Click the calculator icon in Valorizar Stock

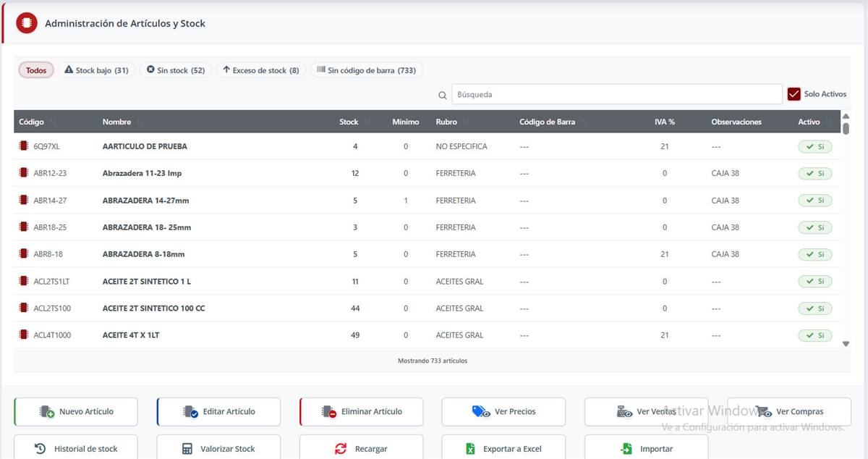tap(187, 449)
